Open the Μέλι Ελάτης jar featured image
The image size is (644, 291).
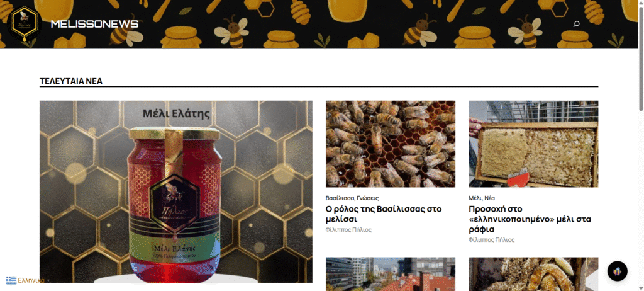point(176,192)
